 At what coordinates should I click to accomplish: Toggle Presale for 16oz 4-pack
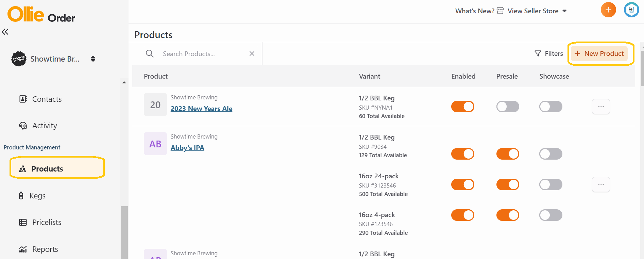(508, 215)
